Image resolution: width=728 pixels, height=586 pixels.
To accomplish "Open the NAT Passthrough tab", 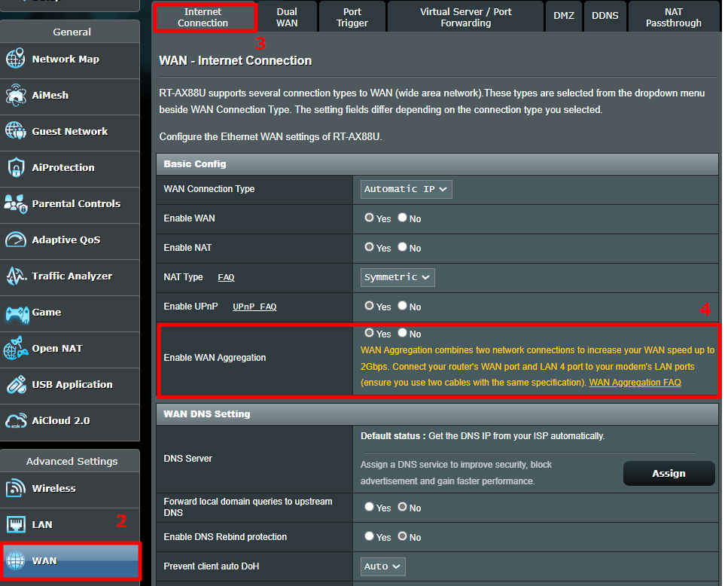I will (x=674, y=17).
